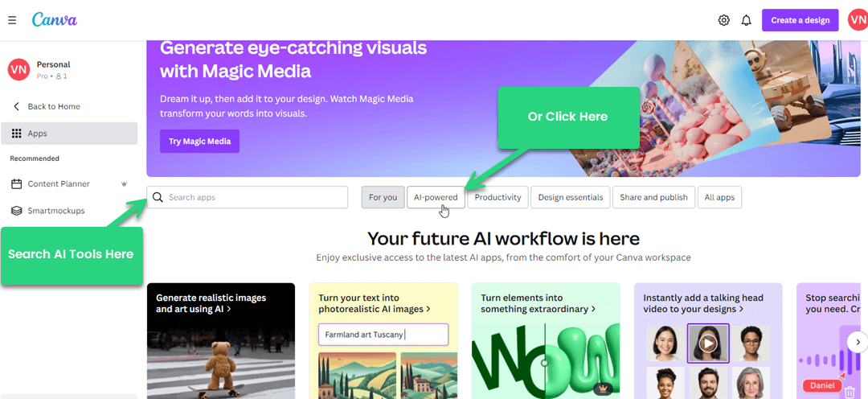Click the Daniel label on last card
Screen dimensions: 868x399
[822, 385]
